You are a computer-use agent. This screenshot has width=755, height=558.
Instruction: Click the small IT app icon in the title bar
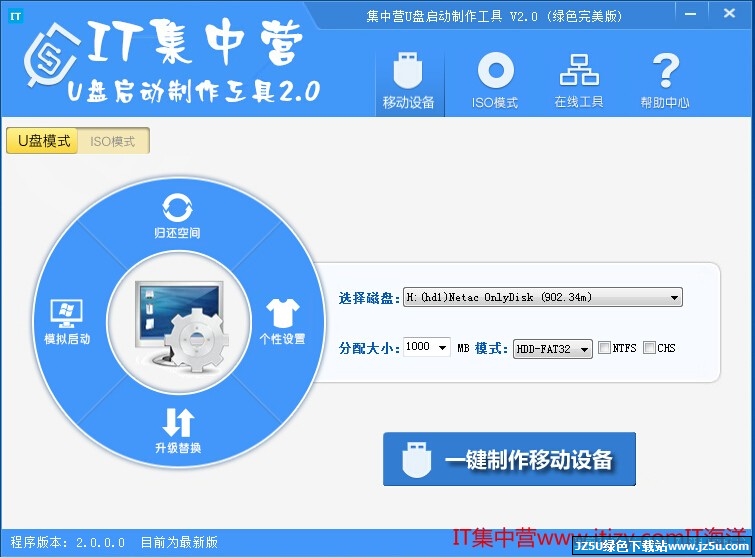coord(15,16)
